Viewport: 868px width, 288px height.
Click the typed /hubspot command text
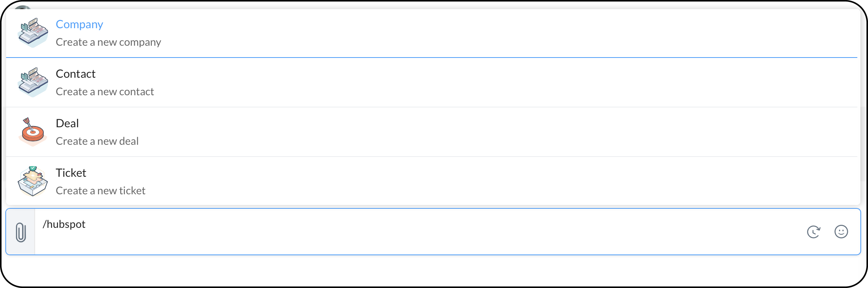click(x=64, y=224)
